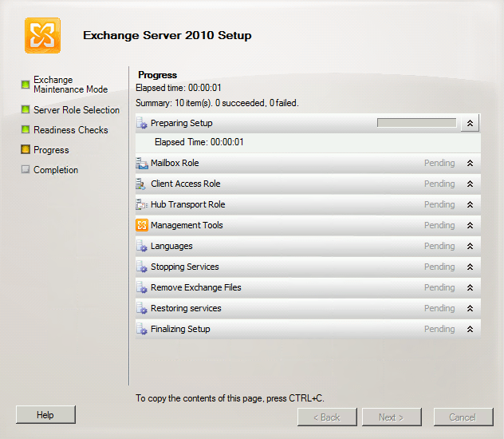Click the Server Role Selection step indicator
Viewport: 504px width, 439px height.
(26, 109)
